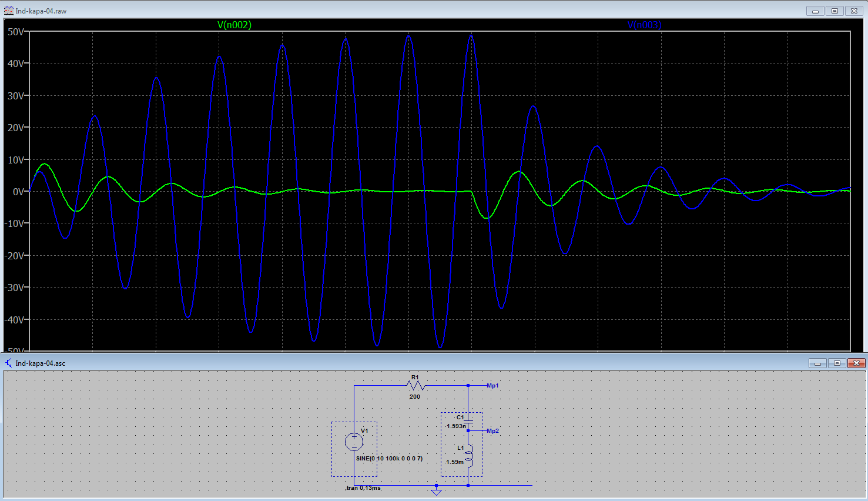Click the Ind-kapa-04.asc window title text
The width and height of the screenshot is (868, 501).
(x=41, y=363)
